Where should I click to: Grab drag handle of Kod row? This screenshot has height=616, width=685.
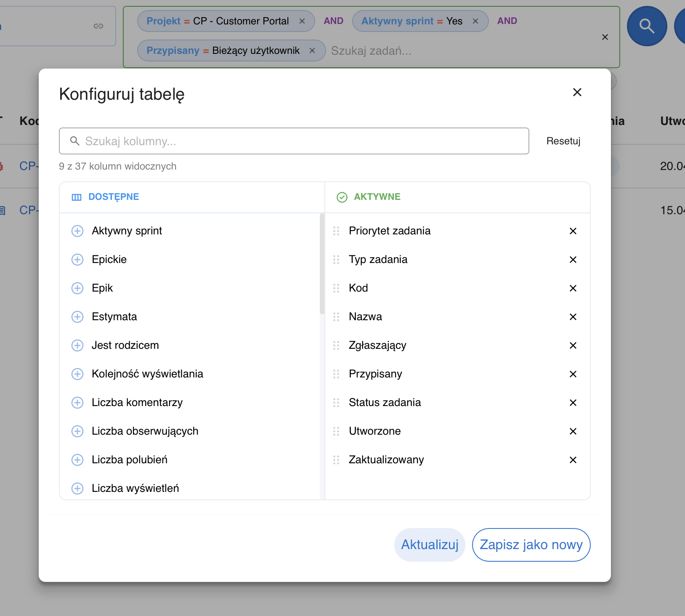(336, 288)
